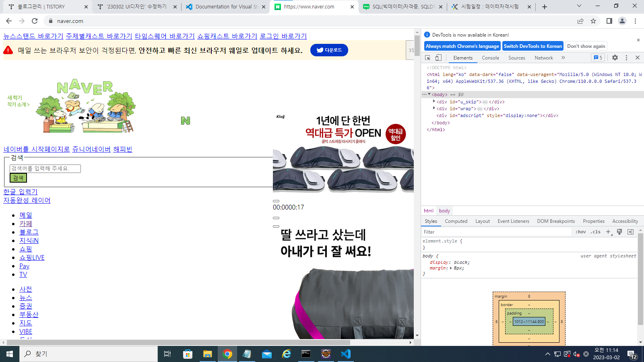This screenshot has width=644, height=362.
Task: Click the share page icon
Action: pyautogui.click(x=580, y=21)
